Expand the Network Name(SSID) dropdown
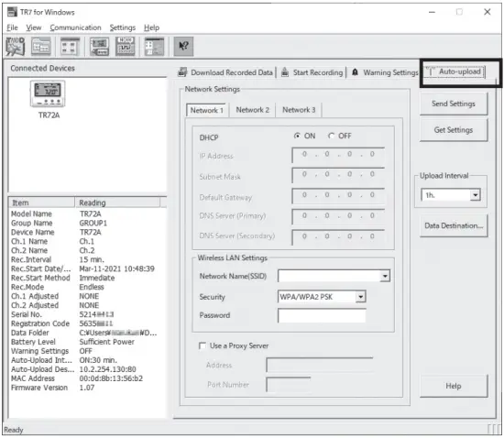The image size is (504, 438). pyautogui.click(x=385, y=276)
